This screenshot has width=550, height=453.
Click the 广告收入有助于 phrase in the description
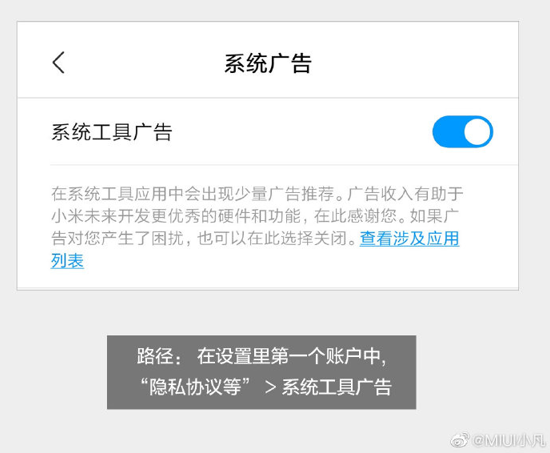pos(406,194)
